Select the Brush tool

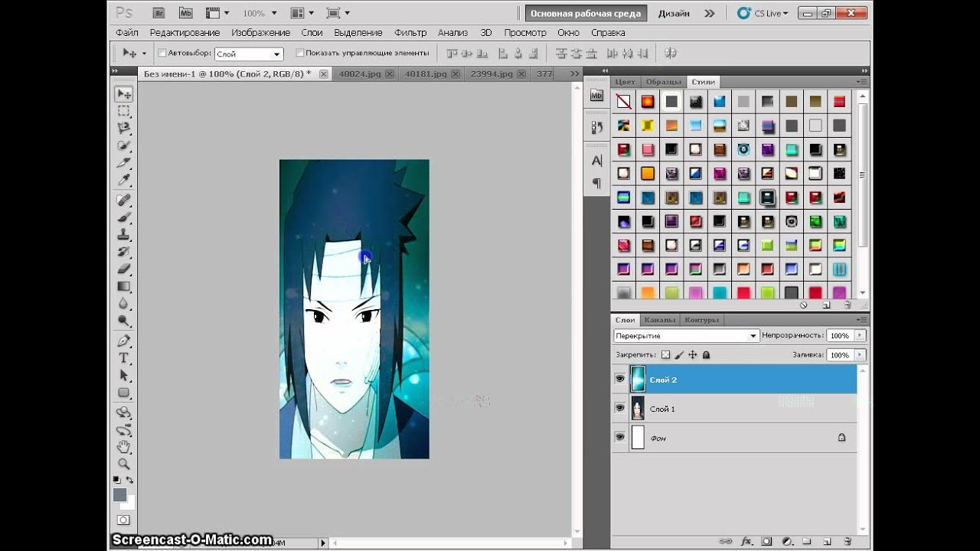[123, 217]
